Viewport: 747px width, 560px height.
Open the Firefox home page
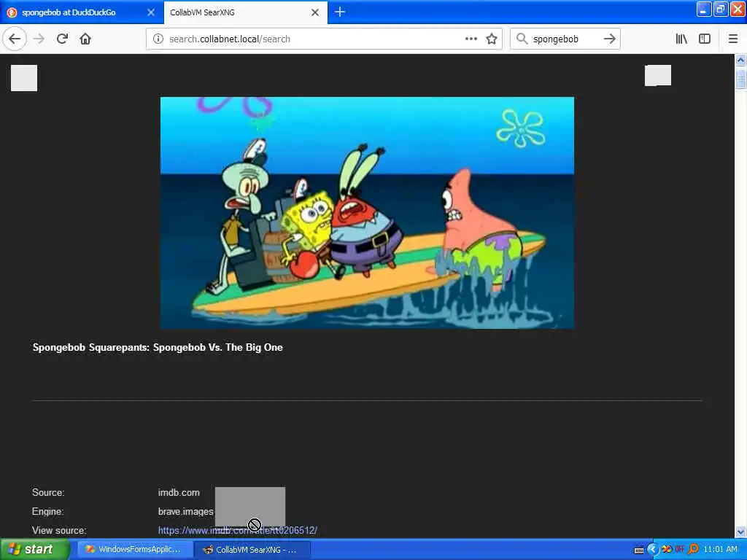pos(85,39)
